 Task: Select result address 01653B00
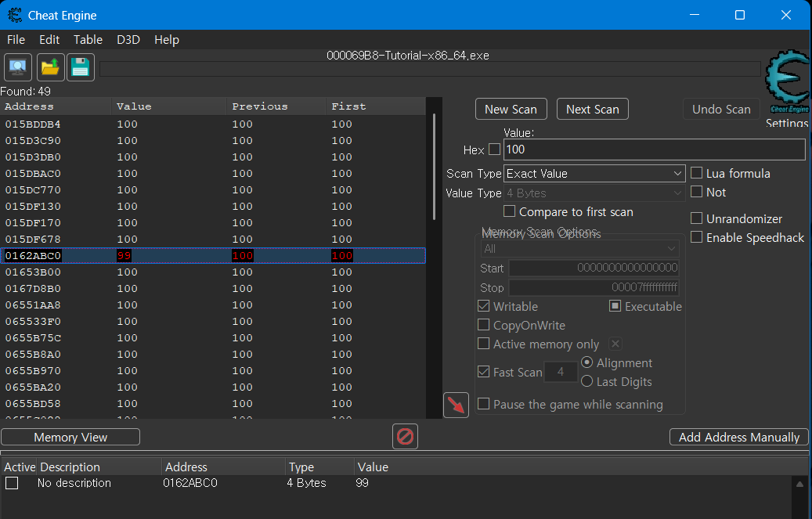click(33, 272)
